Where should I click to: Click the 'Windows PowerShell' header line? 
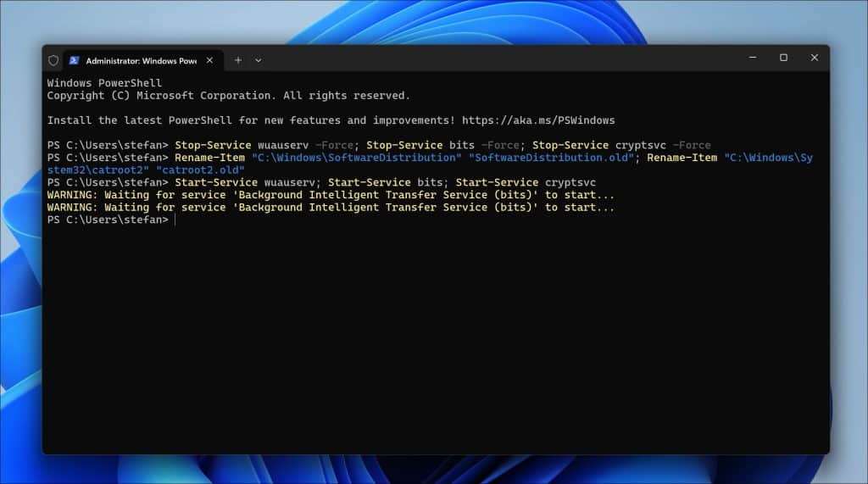(x=104, y=83)
